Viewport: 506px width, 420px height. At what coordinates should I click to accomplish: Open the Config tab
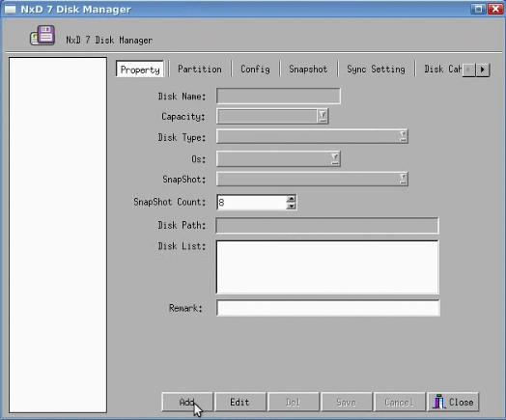(x=255, y=70)
